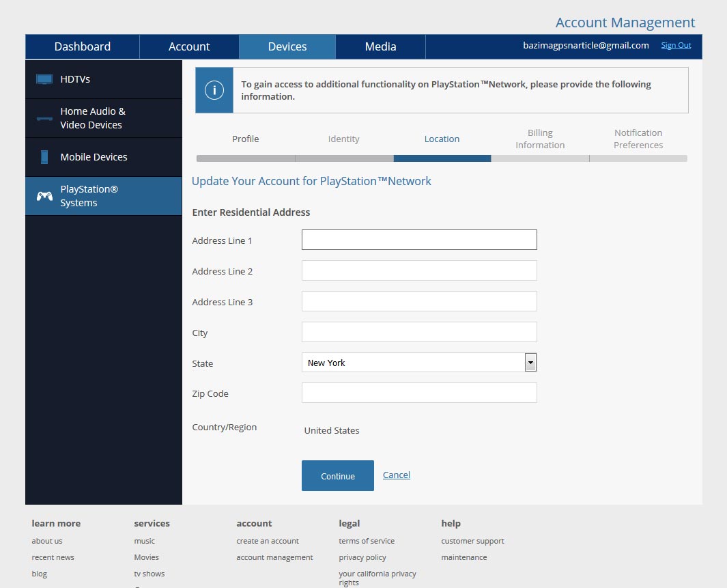Viewport: 727px width, 588px height.
Task: Click the info icon in the notice banner
Action: pos(214,90)
